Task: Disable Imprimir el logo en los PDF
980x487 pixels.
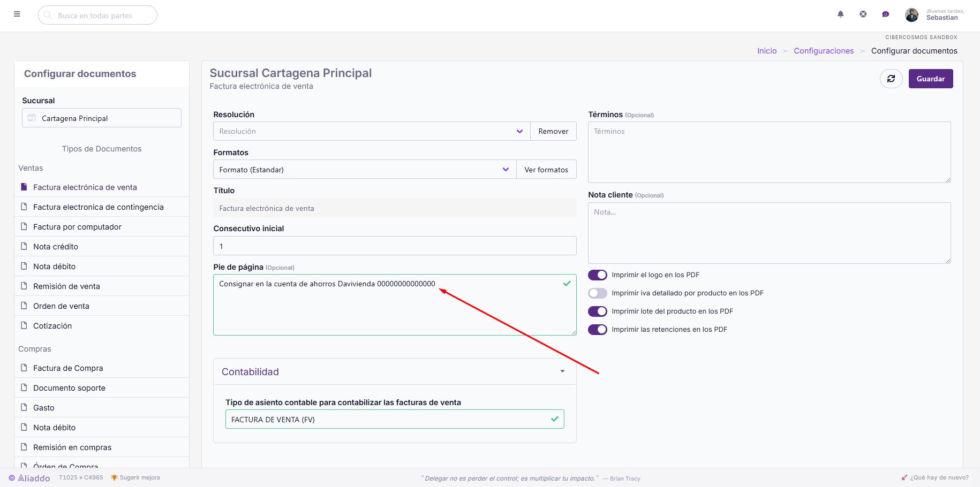Action: click(x=598, y=275)
